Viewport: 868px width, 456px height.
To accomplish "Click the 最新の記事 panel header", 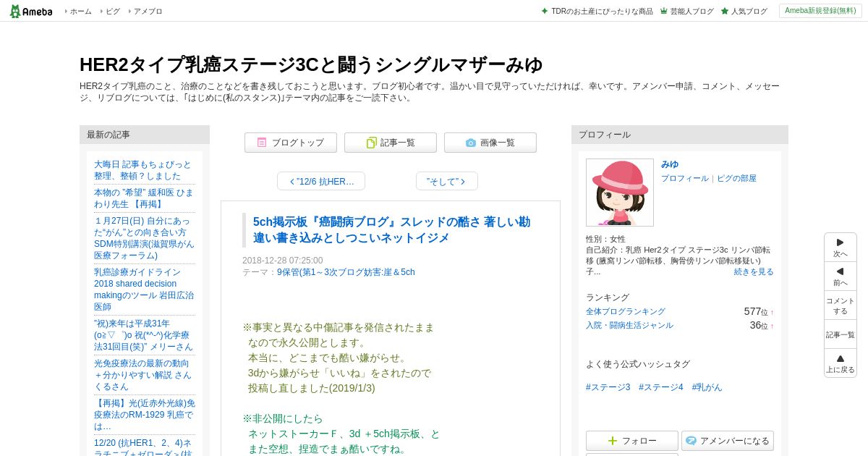I will pos(145,135).
